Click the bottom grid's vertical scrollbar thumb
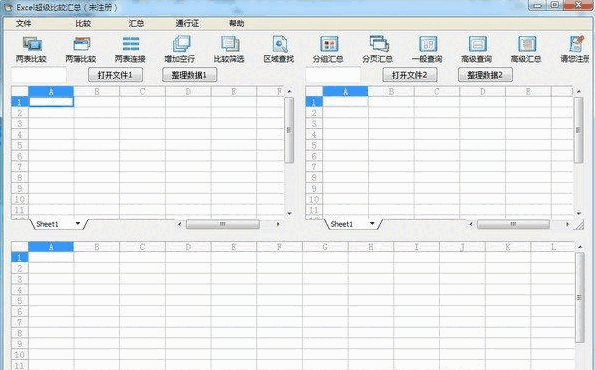This screenshot has height=370, width=595. pyautogui.click(x=579, y=298)
